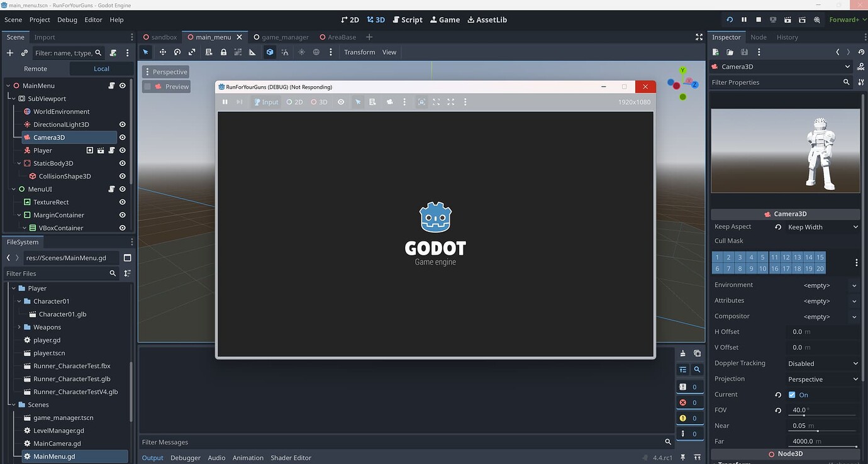Collapse the MenuUI node in scene tree
This screenshot has height=464, width=868.
(x=14, y=189)
